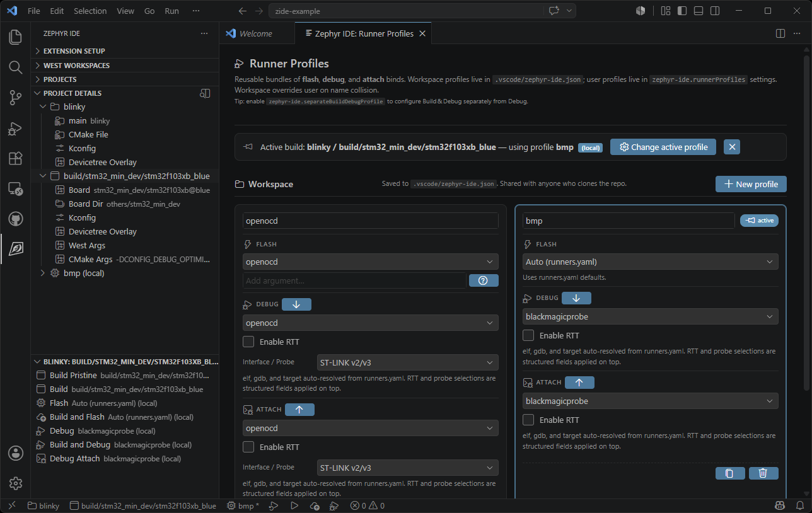The image size is (812, 513).
Task: Open the Zephyr IDE activity bar icon
Action: coord(16,248)
